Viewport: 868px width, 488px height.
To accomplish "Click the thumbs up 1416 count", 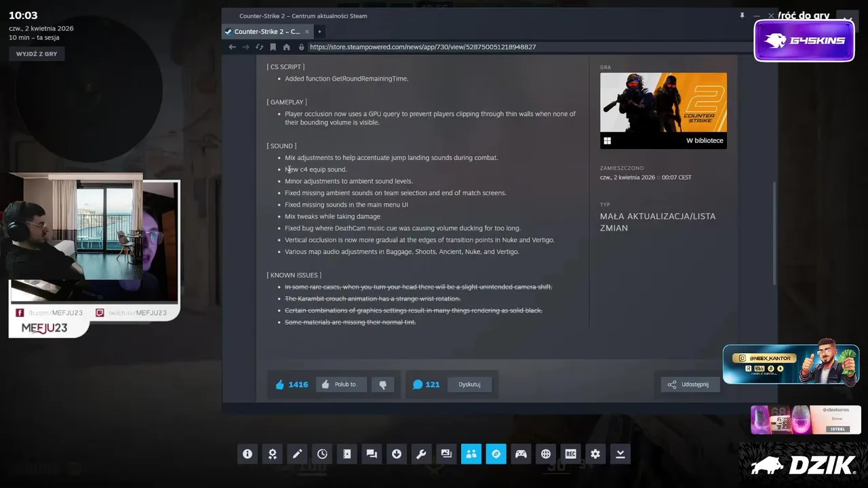I will (292, 384).
